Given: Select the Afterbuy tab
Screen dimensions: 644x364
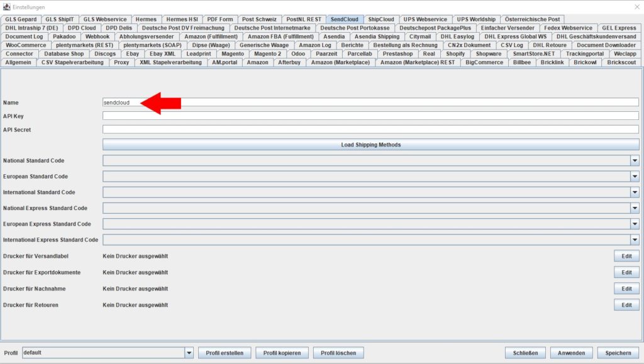Looking at the screenshot, I should [x=289, y=62].
